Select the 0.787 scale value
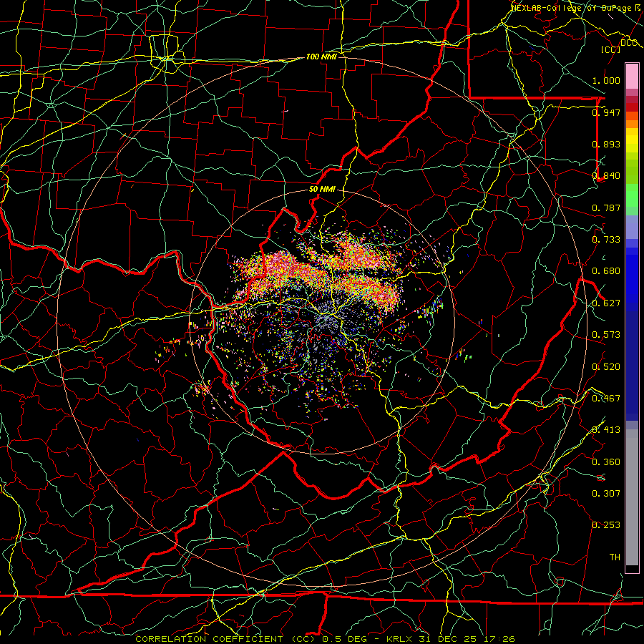This screenshot has width=644, height=644. [606, 208]
